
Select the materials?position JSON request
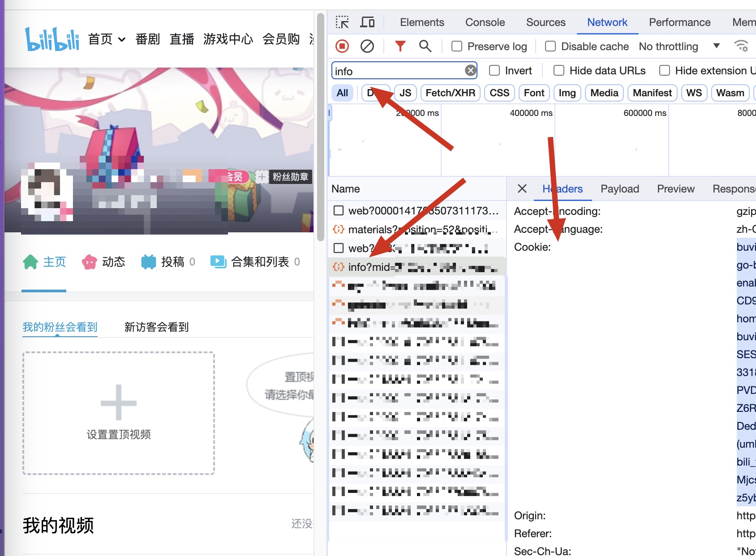click(416, 229)
